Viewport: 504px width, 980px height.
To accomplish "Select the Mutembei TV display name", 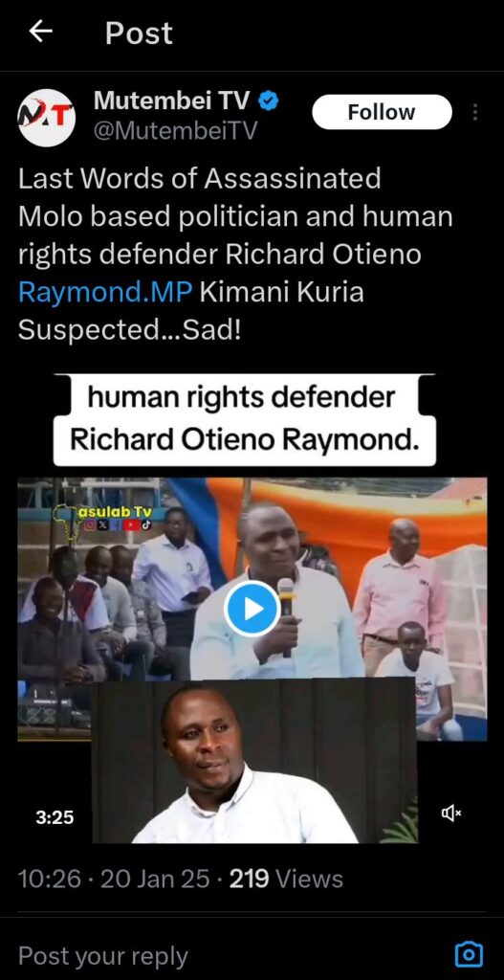I will pyautogui.click(x=172, y=100).
